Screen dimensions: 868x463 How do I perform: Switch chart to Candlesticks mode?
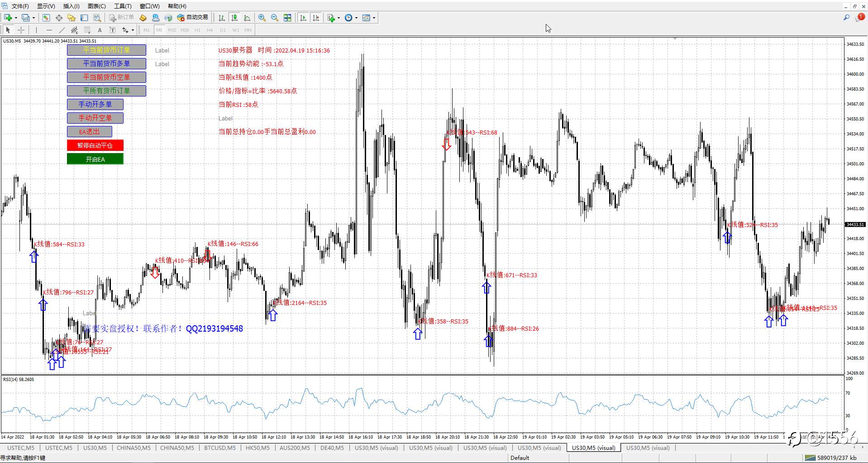point(234,18)
